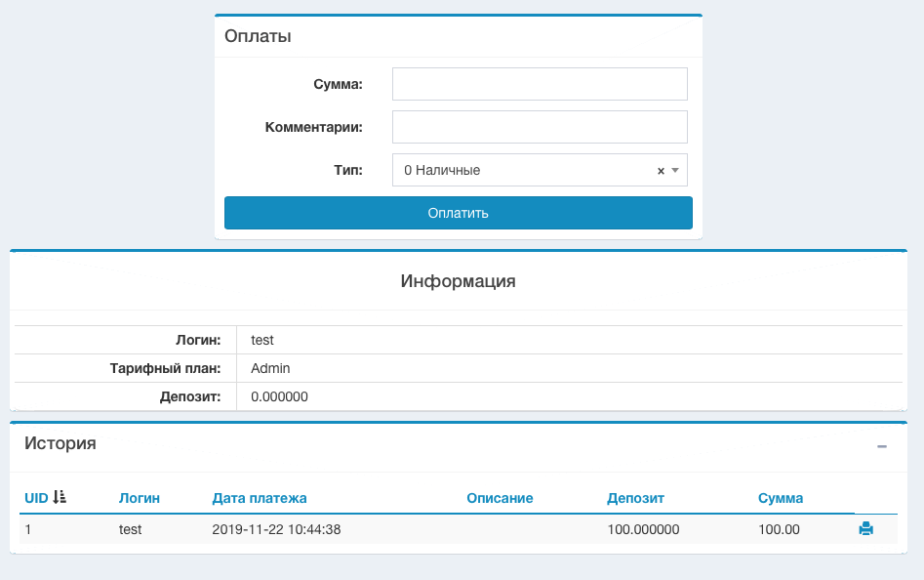This screenshot has width=924, height=580.
Task: Click the 'test' login in the history row
Action: (x=131, y=529)
